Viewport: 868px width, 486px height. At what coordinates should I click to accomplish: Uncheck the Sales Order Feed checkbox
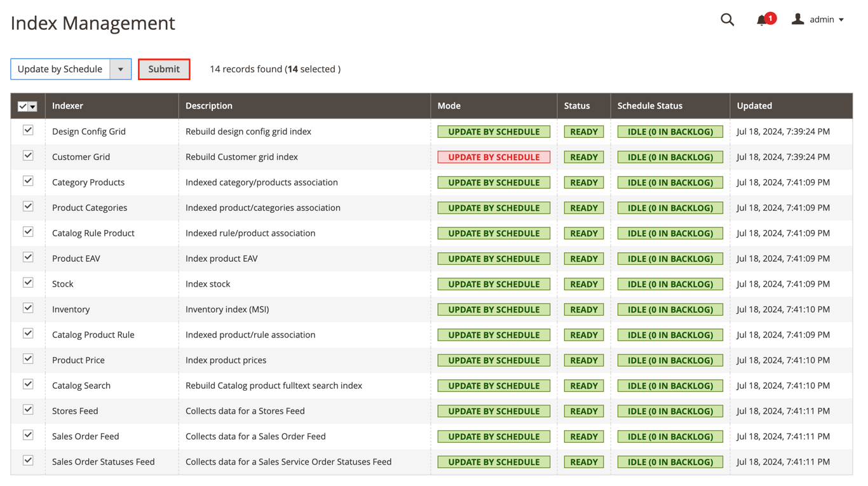(28, 435)
